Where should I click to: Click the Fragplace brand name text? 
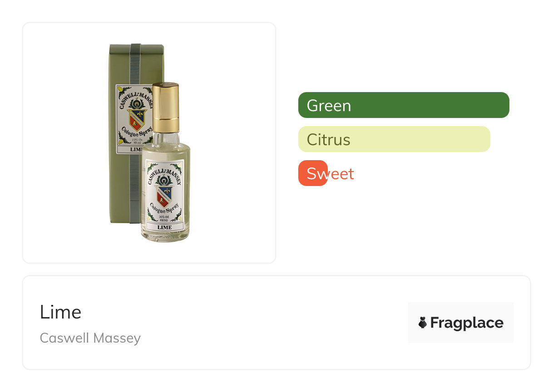[466, 323]
